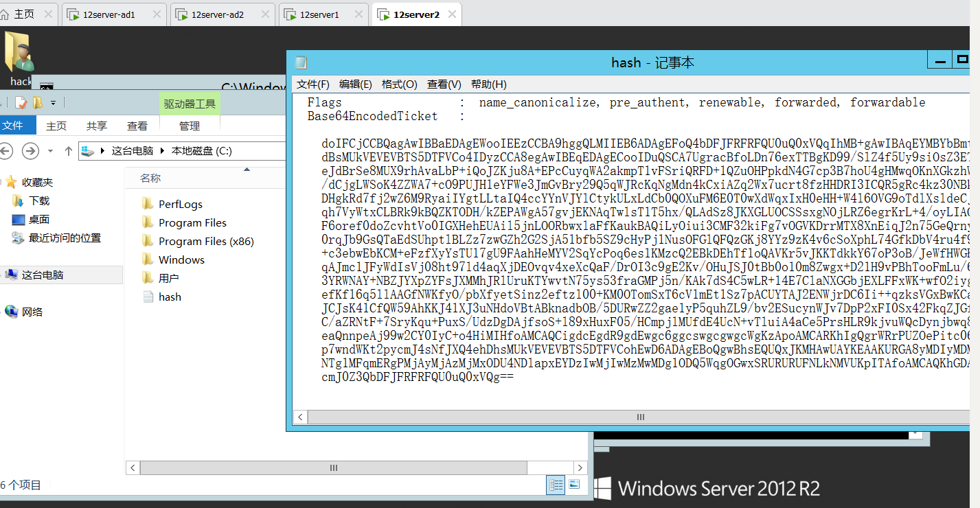Open the 共享 ribbon tab
Screen dimensions: 980x508
click(x=97, y=126)
